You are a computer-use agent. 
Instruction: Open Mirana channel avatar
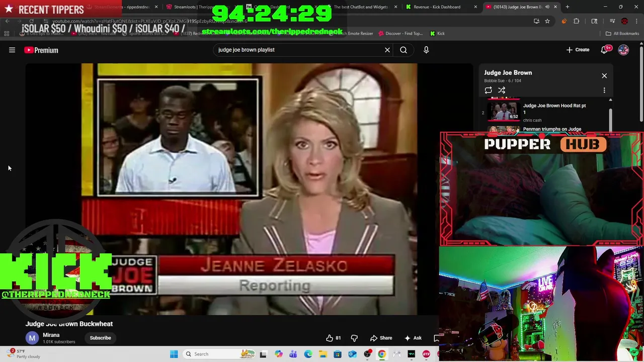coord(32,338)
